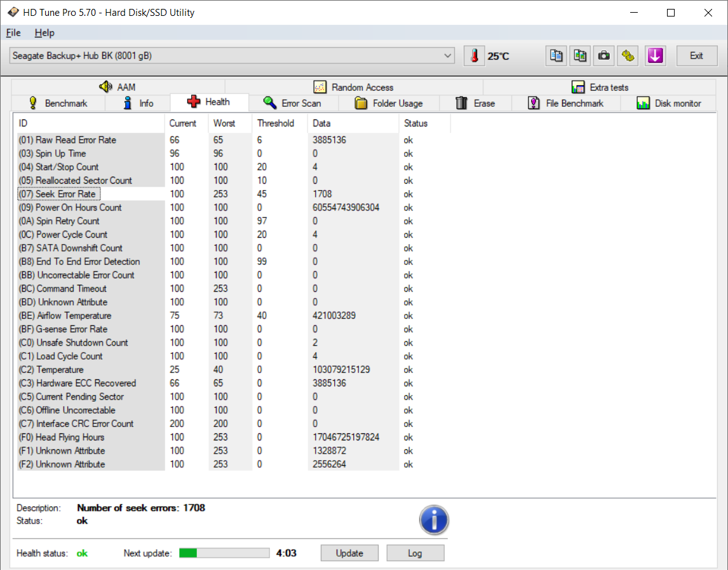Copy text to clipboard toolbar icon
Viewport: 728px width, 570px height.
556,56
